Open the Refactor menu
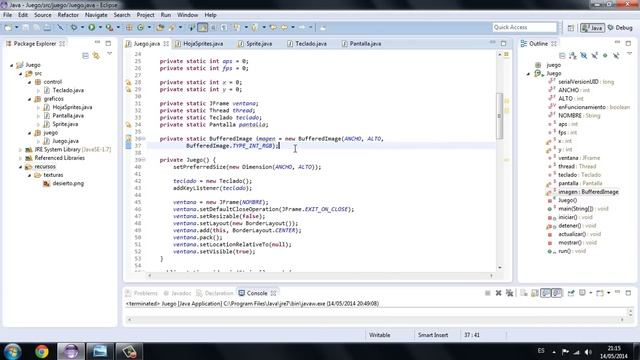Screen dimensions: 640x360 [68, 15]
